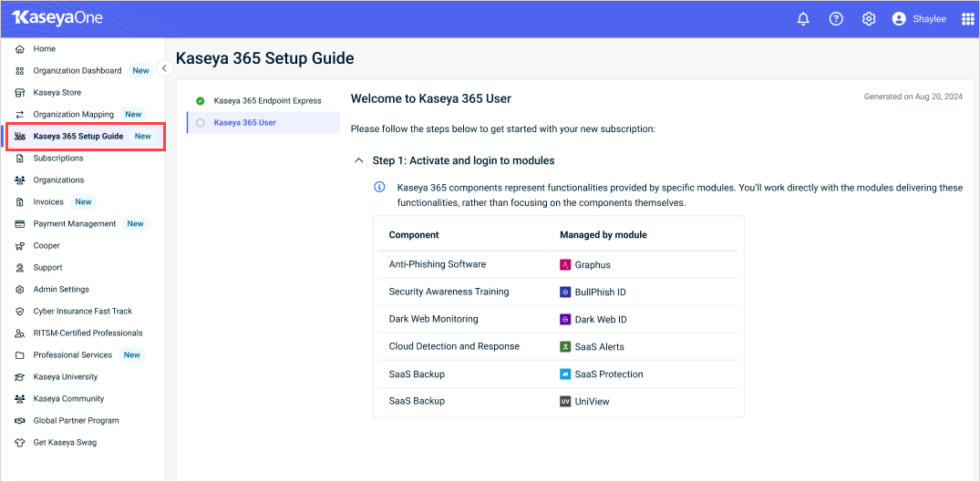Click the Kaseya Store shop icon
Image resolution: width=980 pixels, height=482 pixels.
(20, 92)
